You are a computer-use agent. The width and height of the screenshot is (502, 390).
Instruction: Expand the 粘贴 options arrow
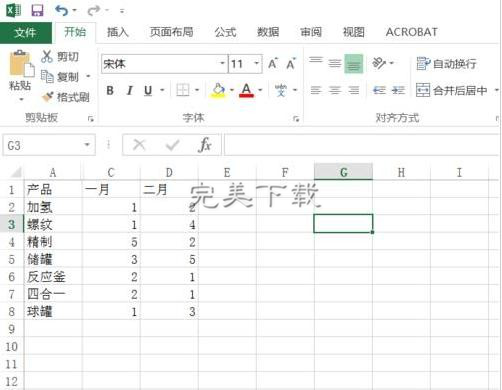pyautogui.click(x=21, y=99)
